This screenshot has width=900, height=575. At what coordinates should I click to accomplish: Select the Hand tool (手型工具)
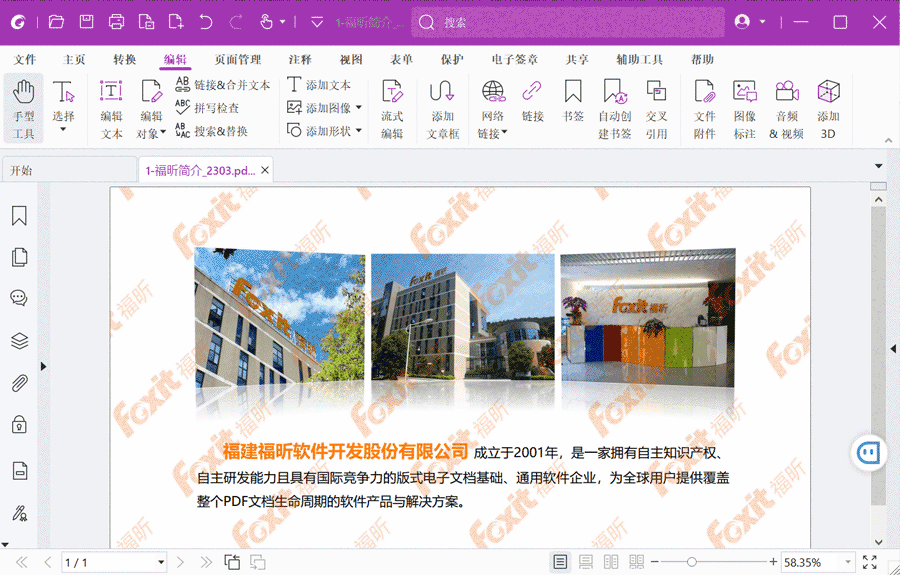click(24, 109)
